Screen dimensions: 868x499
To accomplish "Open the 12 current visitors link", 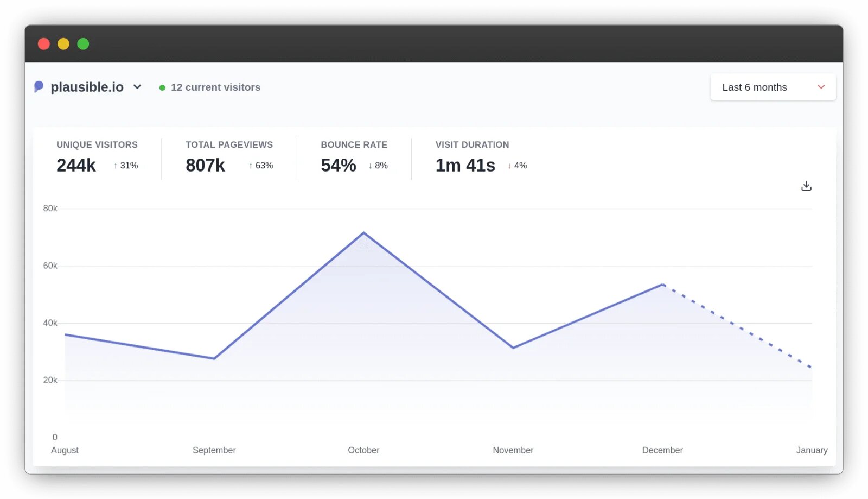I will click(x=215, y=87).
